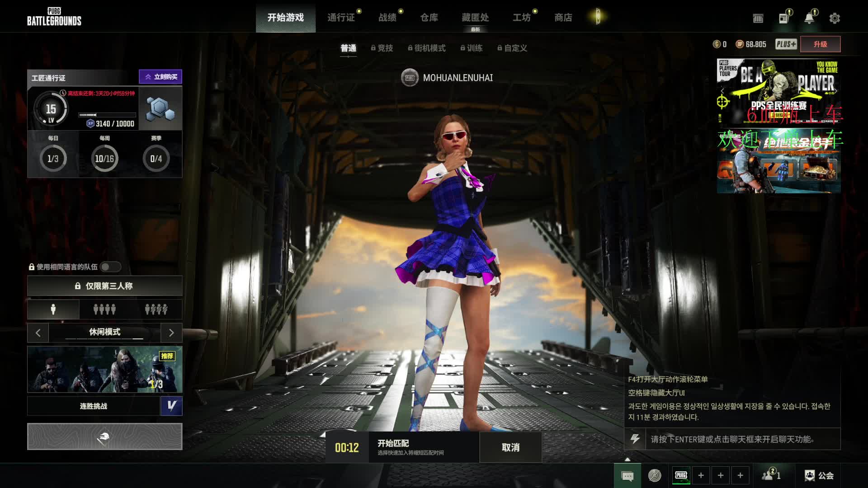Select solo single-player mode
Screen dimensions: 868x488
point(53,309)
